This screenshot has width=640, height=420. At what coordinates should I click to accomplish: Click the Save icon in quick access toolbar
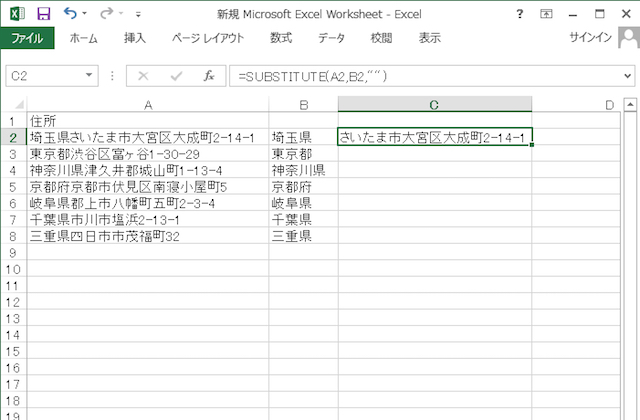[43, 14]
